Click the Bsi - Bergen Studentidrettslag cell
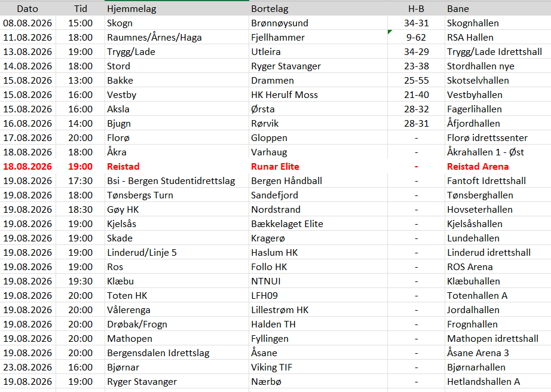This screenshot has width=551, height=392. coord(177,181)
